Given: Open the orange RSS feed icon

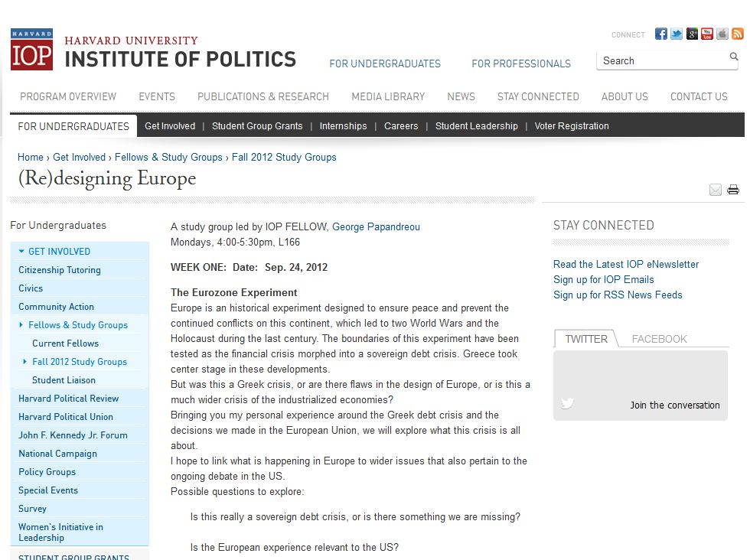Looking at the screenshot, I should [738, 34].
